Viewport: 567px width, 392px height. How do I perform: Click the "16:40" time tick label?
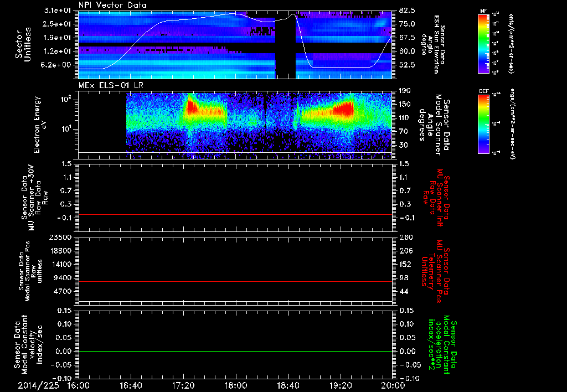click(x=131, y=386)
